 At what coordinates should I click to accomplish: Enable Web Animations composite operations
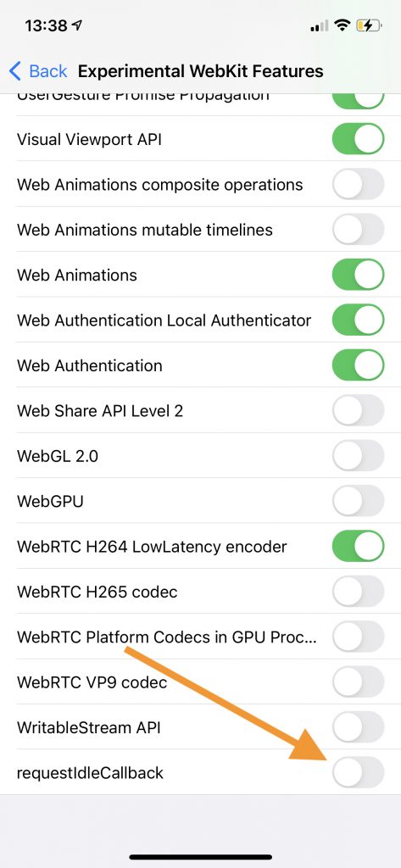tap(358, 184)
